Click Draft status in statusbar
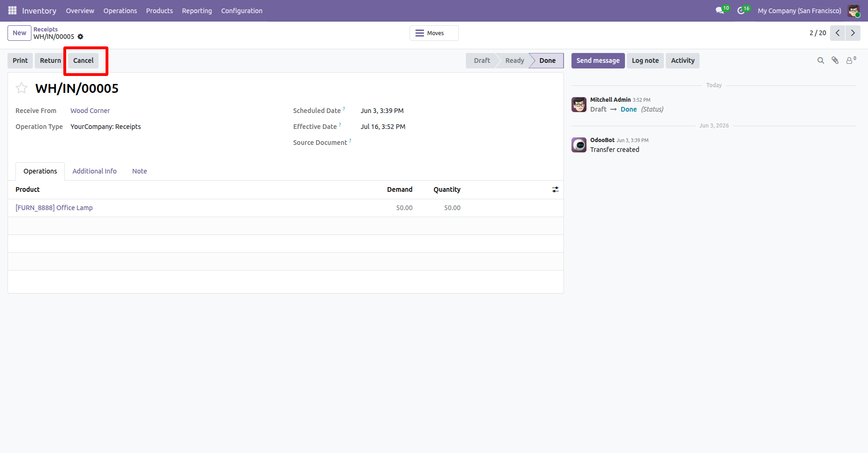 point(482,60)
